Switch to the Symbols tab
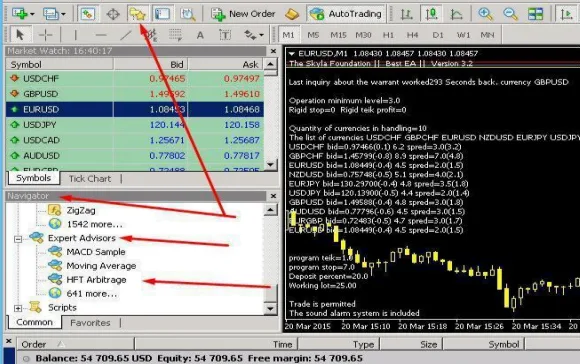Screen dimensions: 580x364 tap(34, 178)
